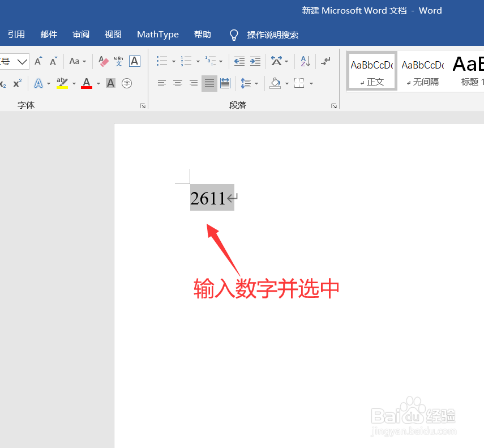Toggle center alignment for the text
The width and height of the screenshot is (484, 448).
(178, 83)
